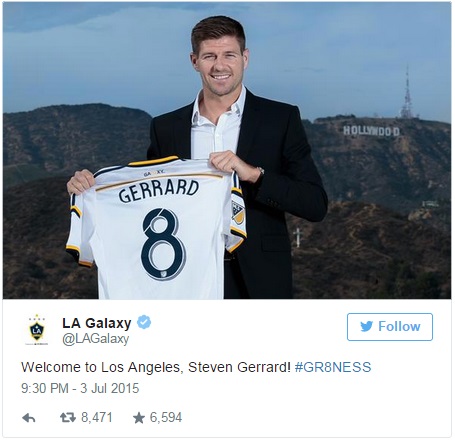View the 8,471 retweets count

[97, 418]
